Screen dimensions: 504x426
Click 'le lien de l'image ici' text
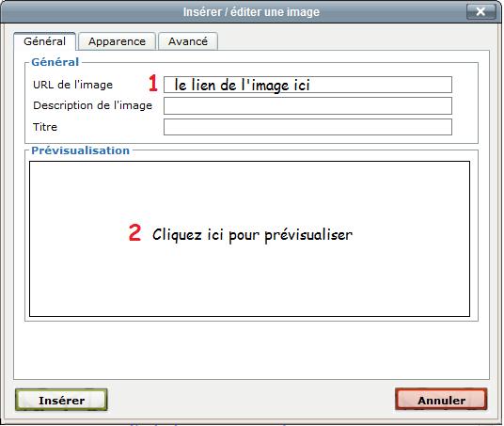click(242, 86)
